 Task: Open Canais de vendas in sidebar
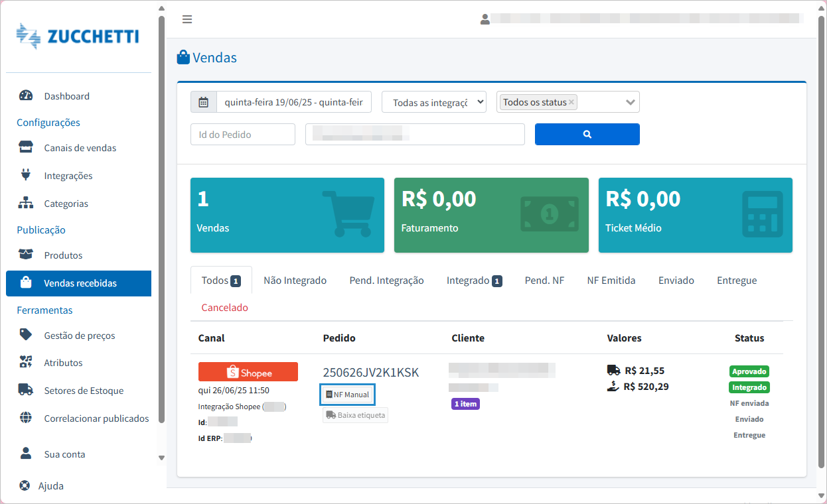click(x=80, y=148)
